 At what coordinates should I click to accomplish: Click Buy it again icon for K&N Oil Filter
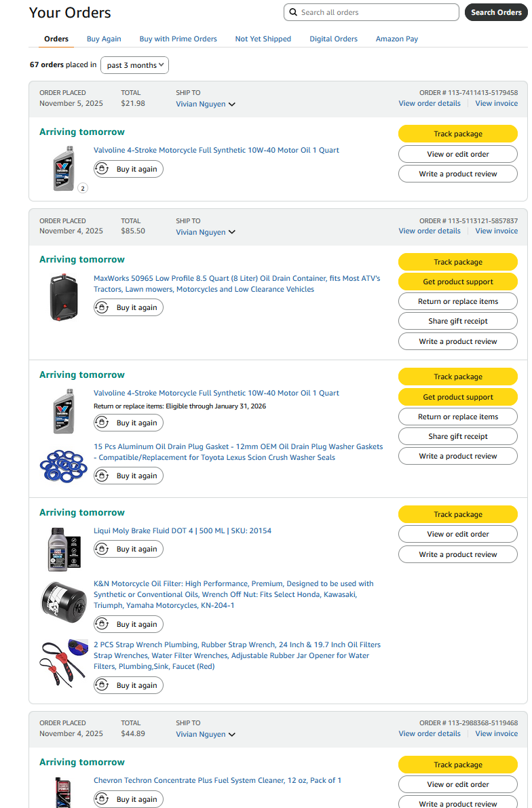[102, 624]
